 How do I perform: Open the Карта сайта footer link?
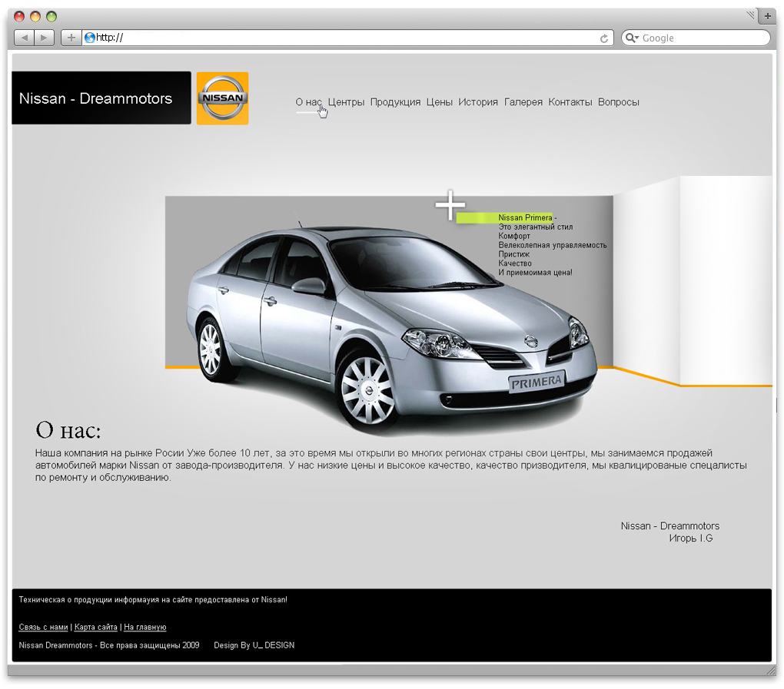(96, 628)
